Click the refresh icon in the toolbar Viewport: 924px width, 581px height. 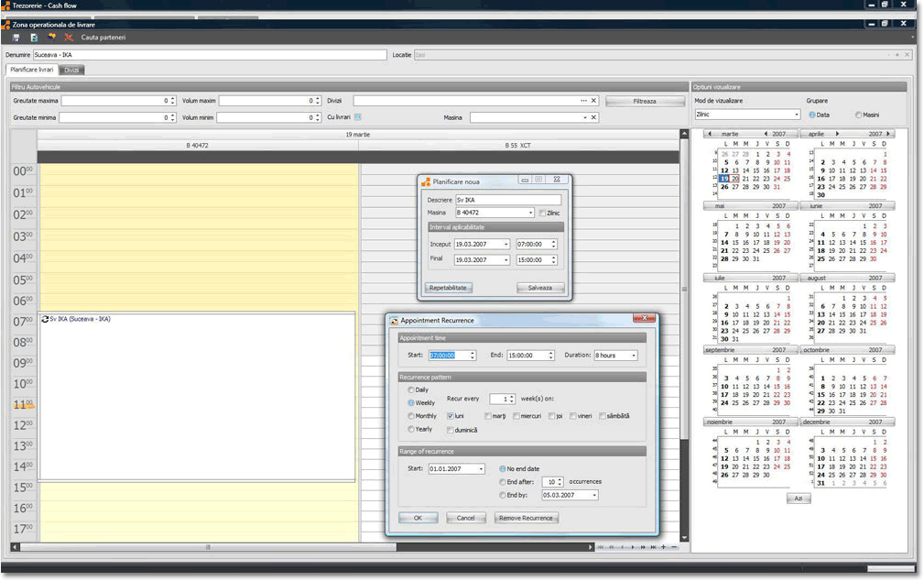point(34,38)
